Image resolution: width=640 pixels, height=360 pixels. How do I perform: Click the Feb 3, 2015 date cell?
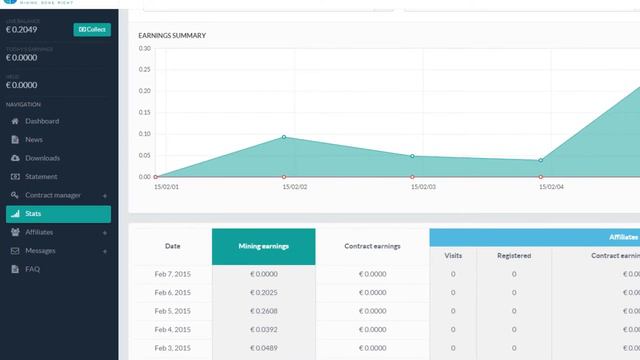point(173,348)
